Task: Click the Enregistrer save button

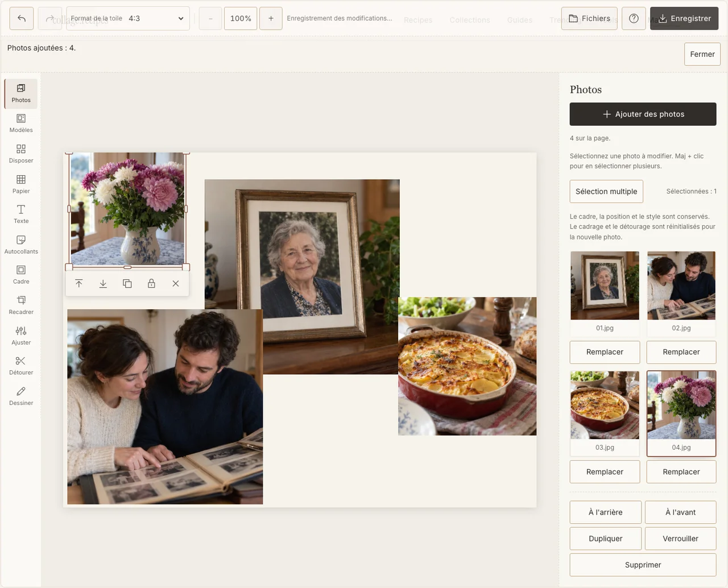Action: coord(684,18)
